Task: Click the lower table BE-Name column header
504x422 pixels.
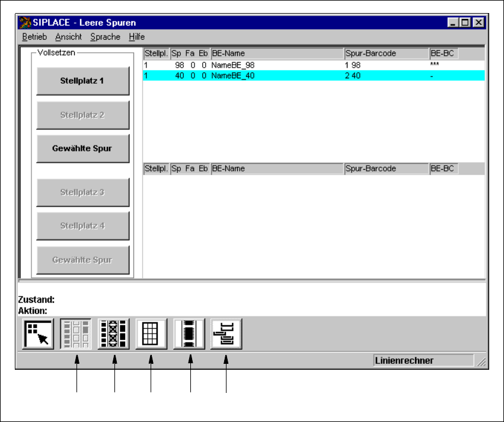Action: point(277,169)
